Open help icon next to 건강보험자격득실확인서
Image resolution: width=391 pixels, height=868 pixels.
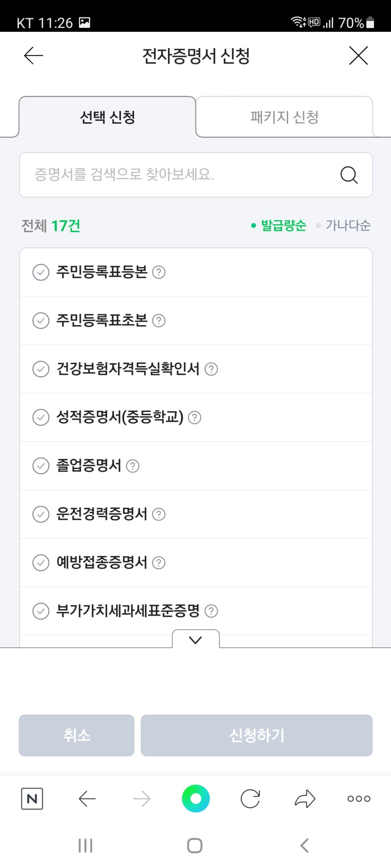tap(211, 369)
